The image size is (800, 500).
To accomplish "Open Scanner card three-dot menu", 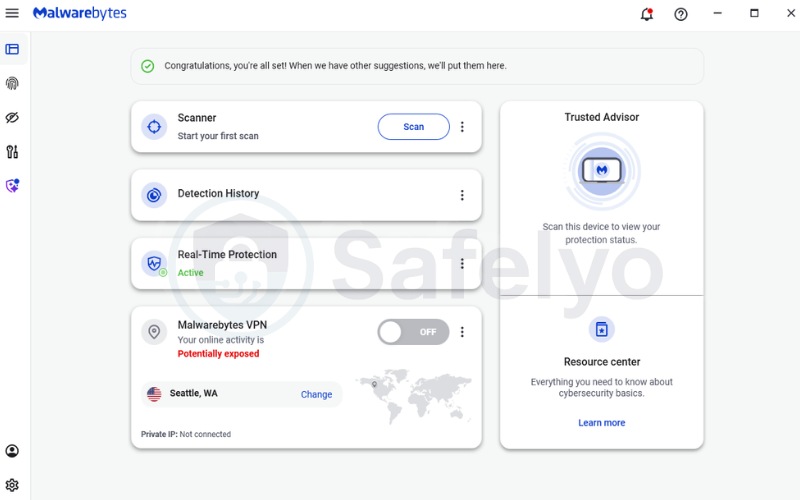I will coord(462,127).
